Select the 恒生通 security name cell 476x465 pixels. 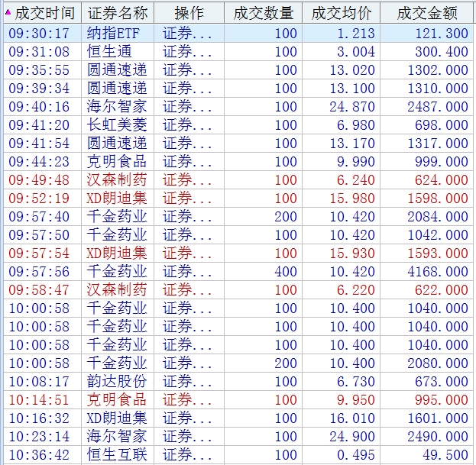pos(109,52)
